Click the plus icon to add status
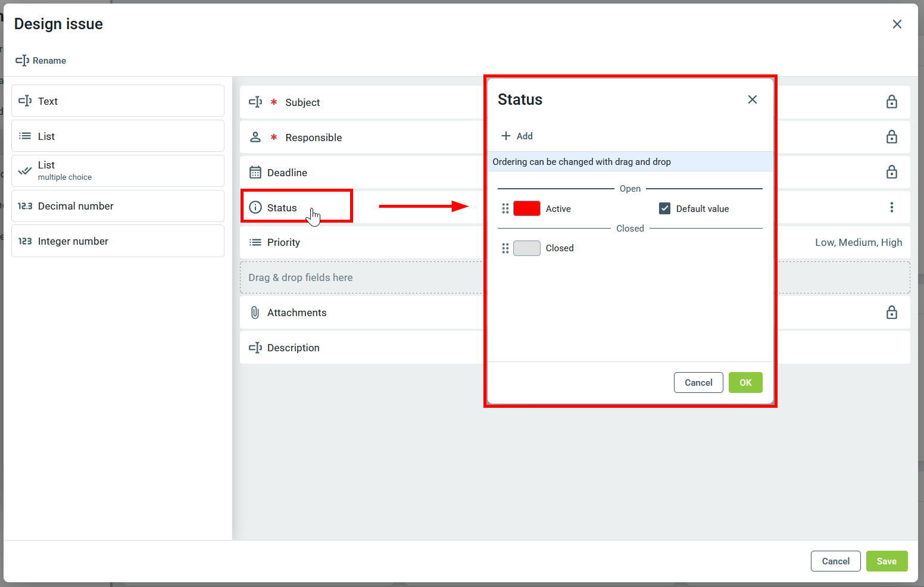This screenshot has width=924, height=587. coord(506,136)
